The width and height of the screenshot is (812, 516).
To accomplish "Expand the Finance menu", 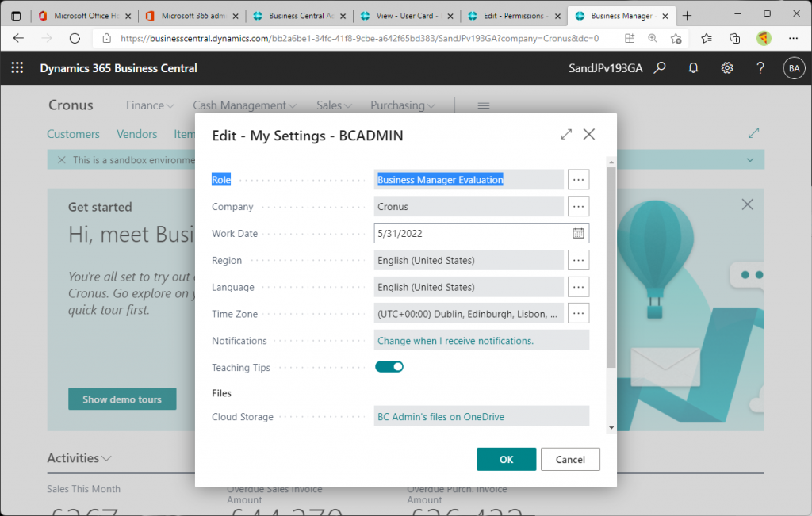I will click(150, 105).
